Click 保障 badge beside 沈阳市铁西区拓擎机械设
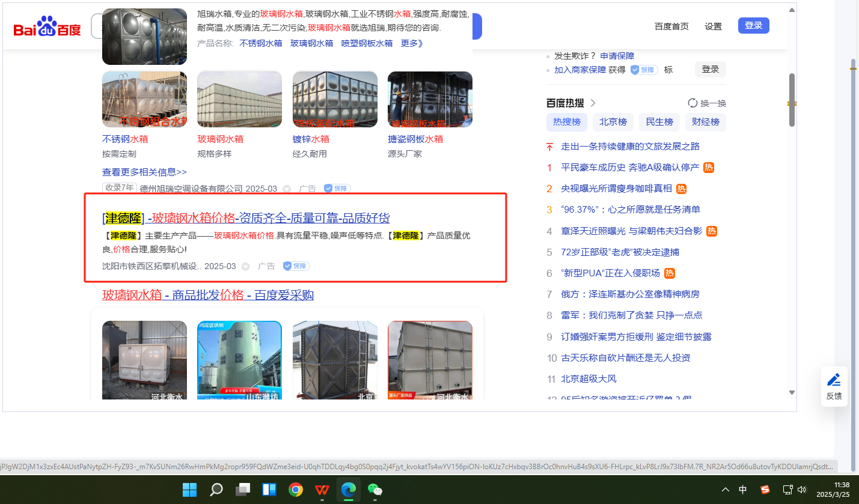 pos(296,266)
